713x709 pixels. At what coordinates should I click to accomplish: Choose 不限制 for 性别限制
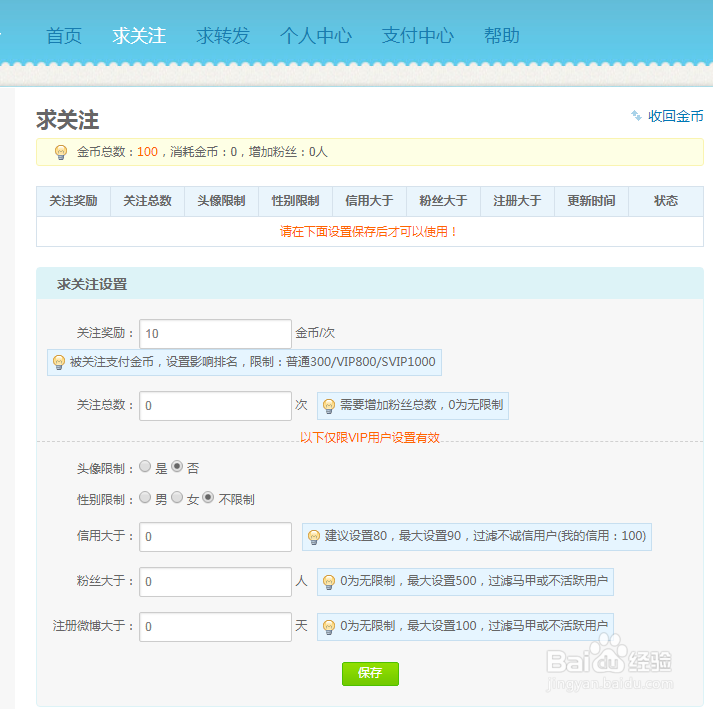pyautogui.click(x=208, y=497)
